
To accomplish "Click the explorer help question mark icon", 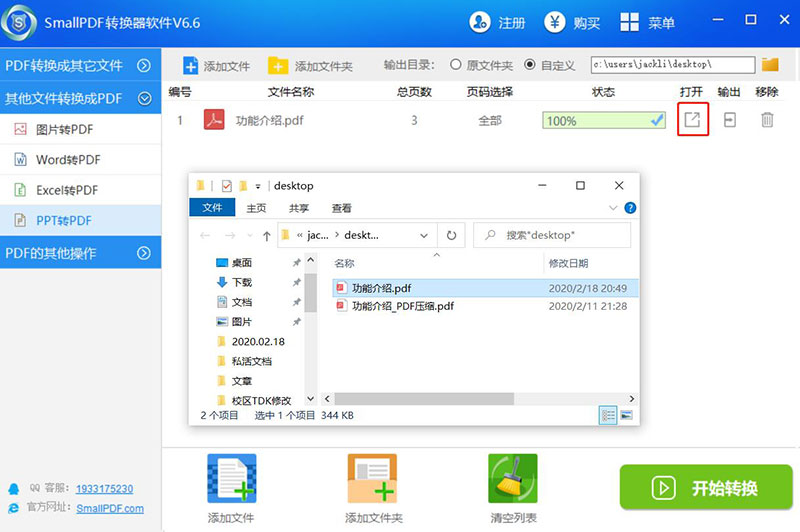I will click(630, 208).
